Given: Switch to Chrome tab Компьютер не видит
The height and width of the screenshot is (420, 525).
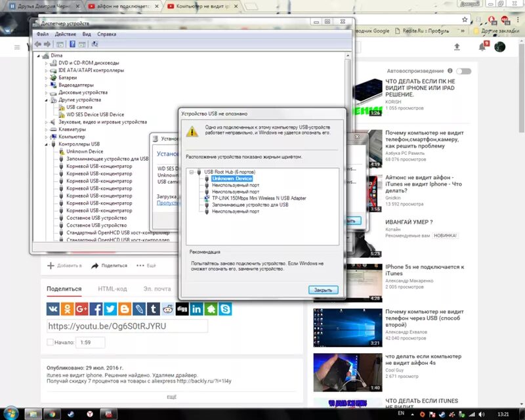Looking at the screenshot, I should coord(203,6).
